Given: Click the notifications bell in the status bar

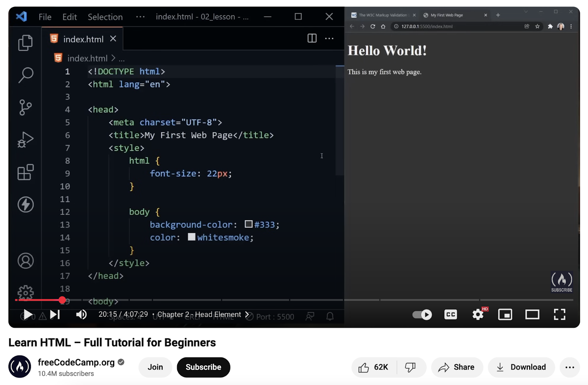Looking at the screenshot, I should coord(330,316).
